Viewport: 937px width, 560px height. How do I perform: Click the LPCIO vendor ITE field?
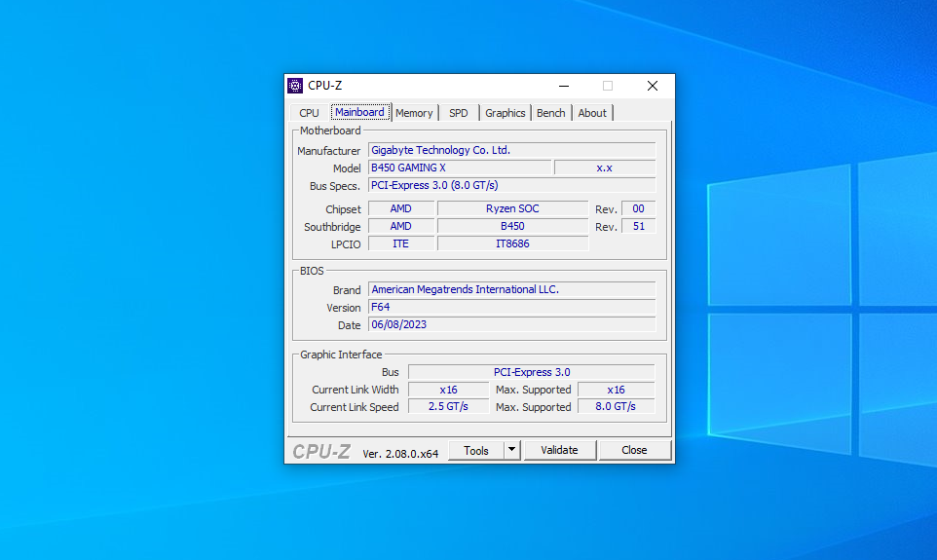pyautogui.click(x=401, y=243)
